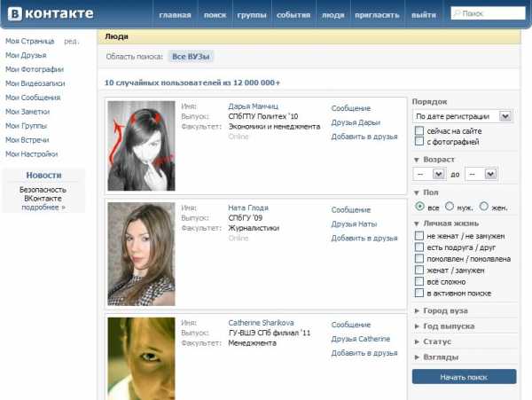The image size is (532, 400).
Task: Open 'Мои Фотографии' in sidebar
Action: click(35, 69)
